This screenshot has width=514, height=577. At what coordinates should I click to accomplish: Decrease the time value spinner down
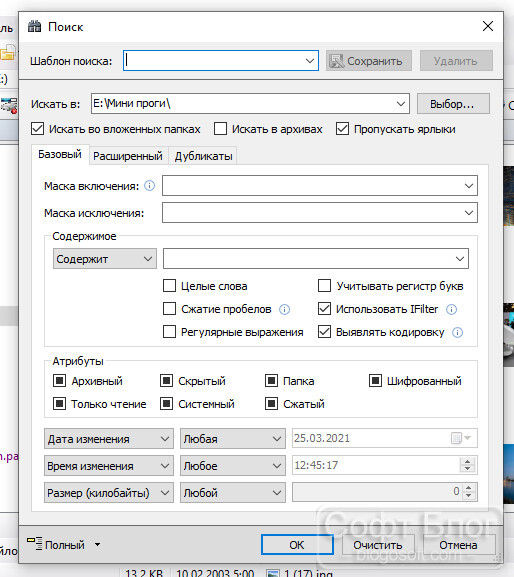point(467,469)
